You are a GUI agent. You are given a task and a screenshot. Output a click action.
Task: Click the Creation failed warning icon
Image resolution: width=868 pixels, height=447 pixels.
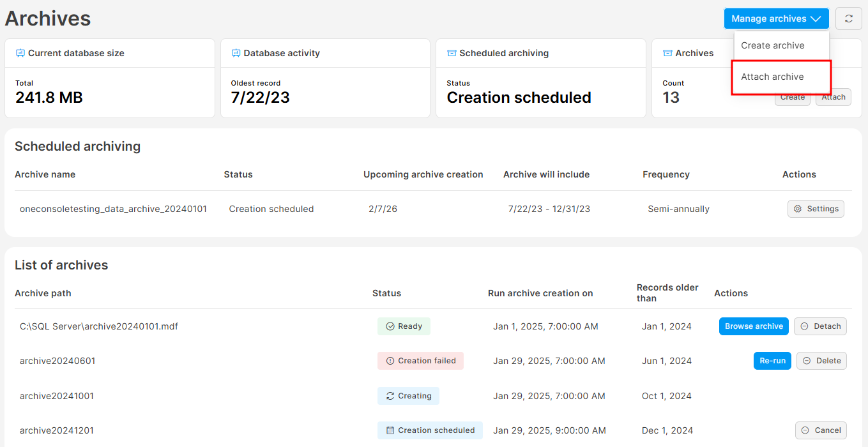(390, 361)
